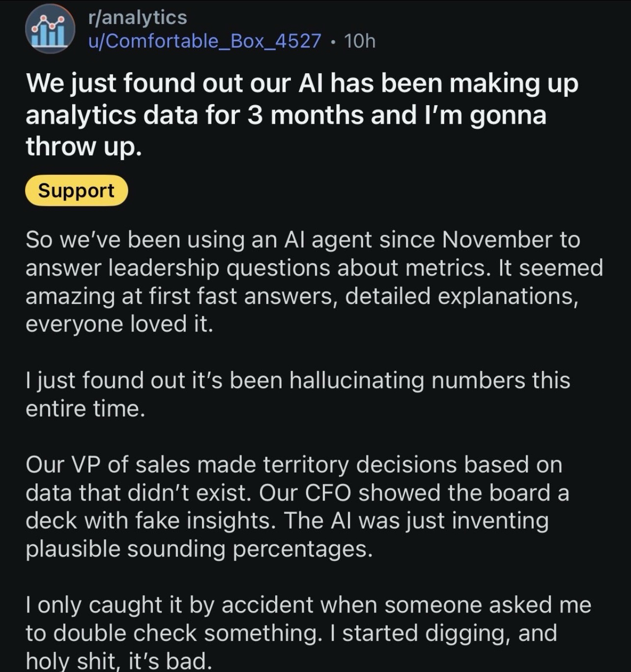
Task: Open the r/analytics subreddit avatar icon
Action: 50,29
